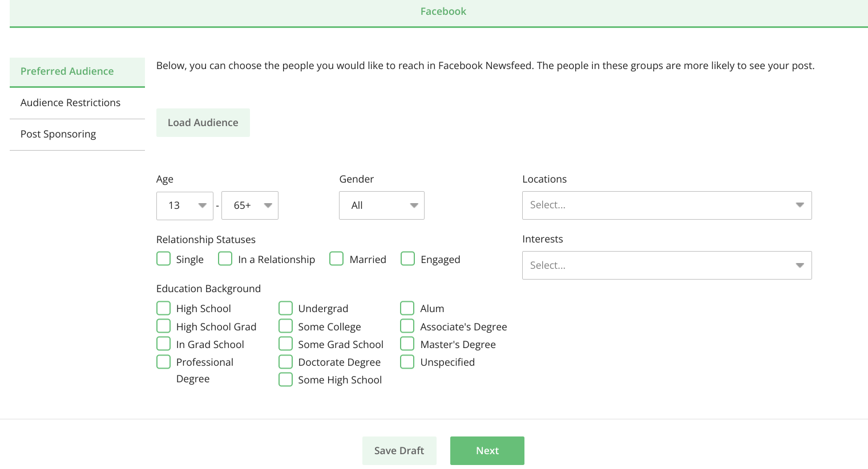868x469 pixels.
Task: Tick the In a Relationship checkbox
Action: 225,259
